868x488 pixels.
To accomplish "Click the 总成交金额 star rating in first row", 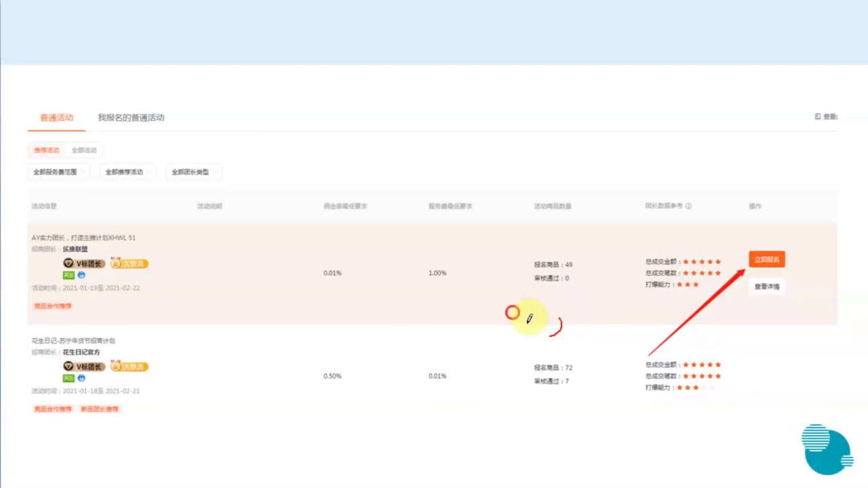I will pos(702,262).
